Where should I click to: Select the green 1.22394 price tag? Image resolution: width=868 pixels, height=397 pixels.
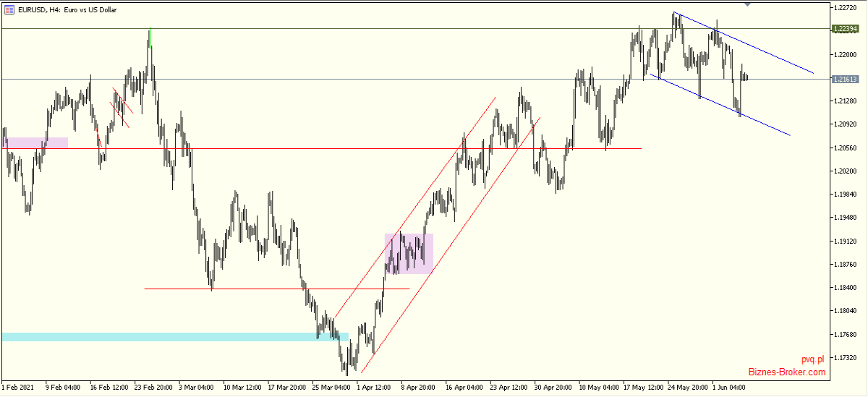coord(846,29)
